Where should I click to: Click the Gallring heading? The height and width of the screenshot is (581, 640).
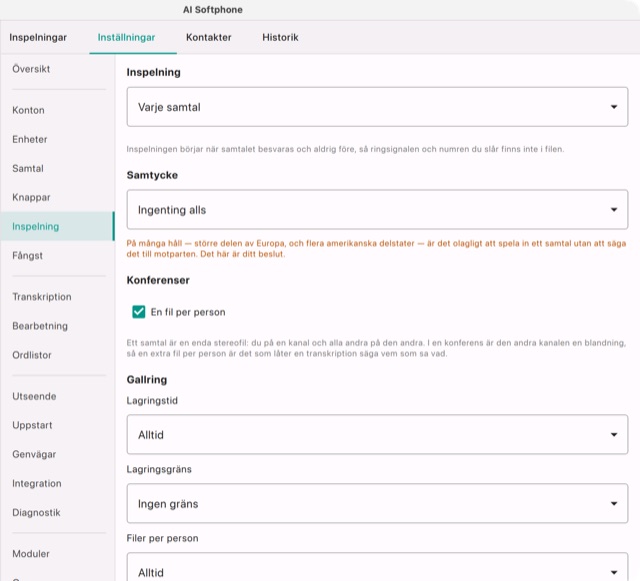coord(147,380)
